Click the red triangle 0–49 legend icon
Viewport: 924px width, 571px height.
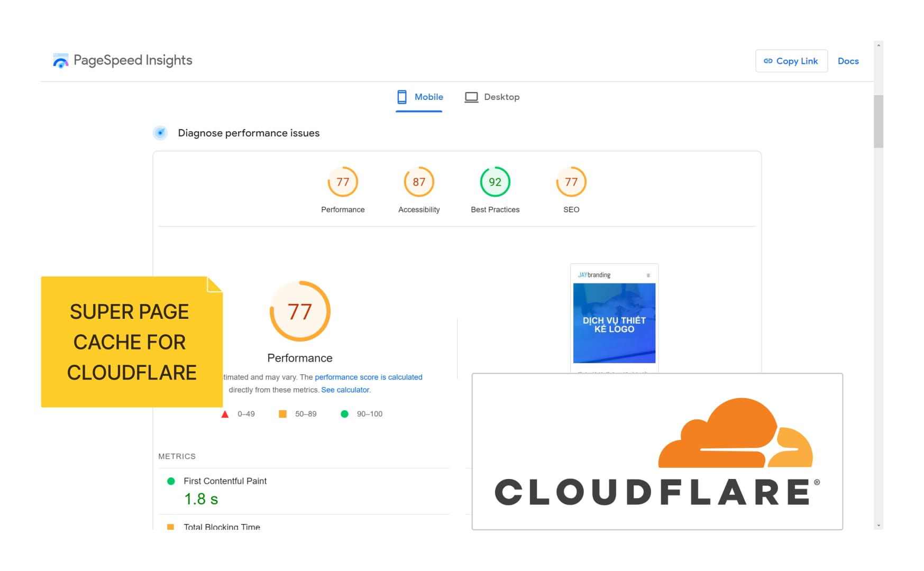pyautogui.click(x=225, y=415)
